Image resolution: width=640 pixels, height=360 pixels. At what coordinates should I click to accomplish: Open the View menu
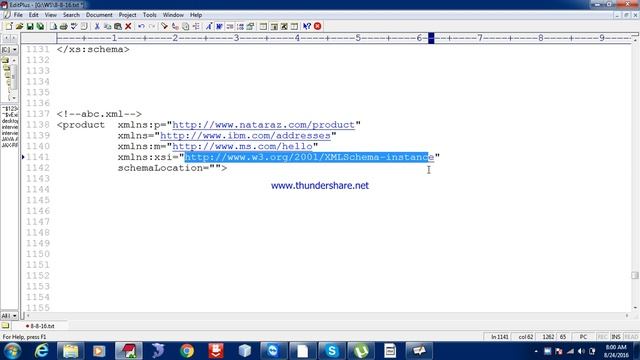tap(51, 15)
